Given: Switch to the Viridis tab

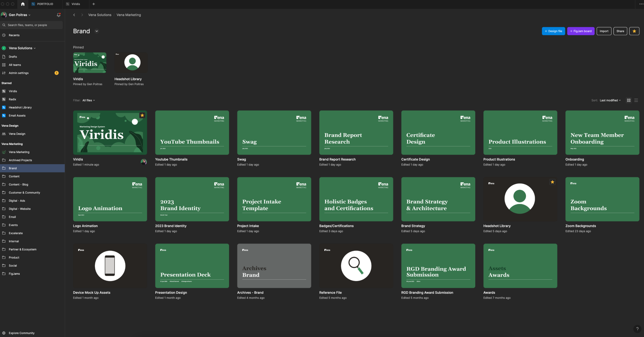Looking at the screenshot, I should tap(76, 4).
